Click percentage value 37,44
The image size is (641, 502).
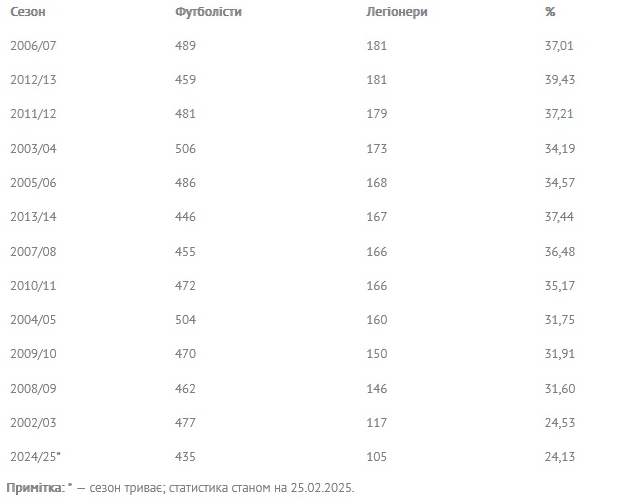tap(560, 217)
